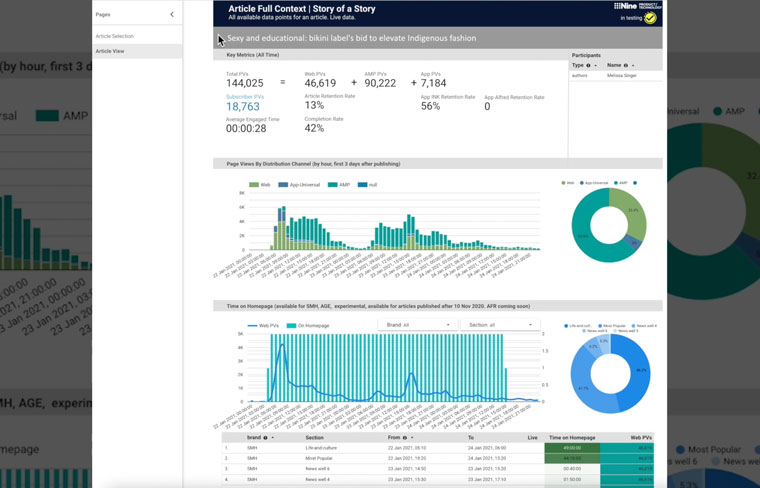Image resolution: width=760 pixels, height=488 pixels.
Task: Click Life-and-culture row in homepage table
Action: [x=438, y=448]
